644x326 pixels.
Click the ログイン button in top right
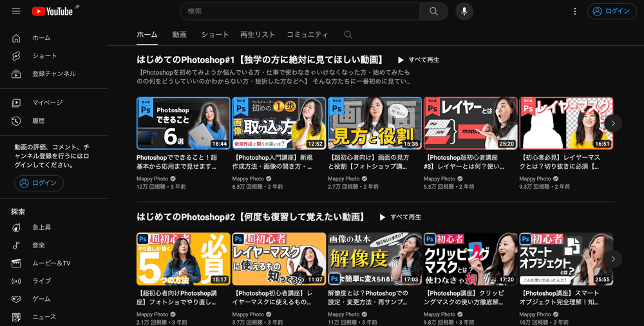point(612,11)
